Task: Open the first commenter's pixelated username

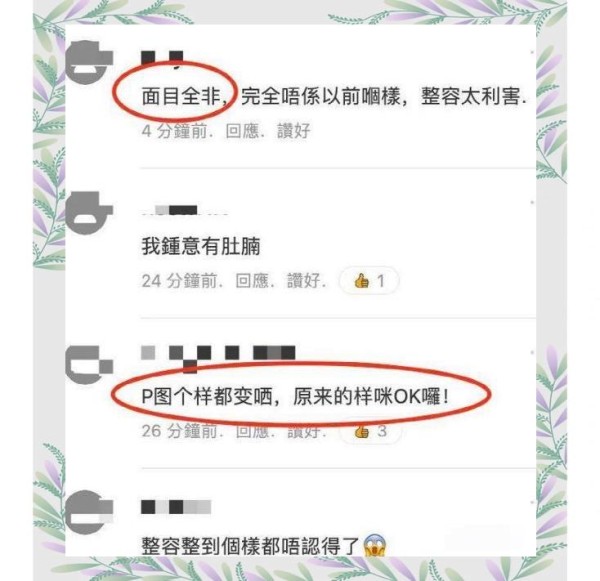Action: coord(162,59)
